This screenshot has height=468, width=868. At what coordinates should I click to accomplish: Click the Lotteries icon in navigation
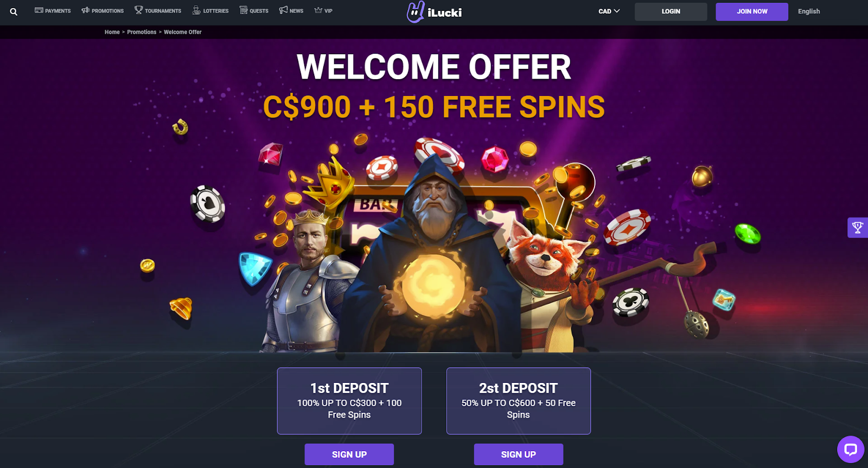tap(196, 10)
